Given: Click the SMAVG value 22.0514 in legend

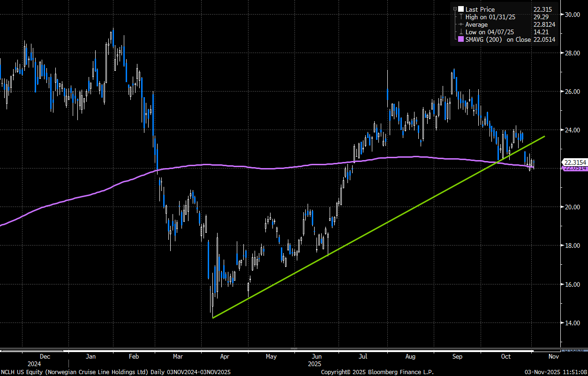Looking at the screenshot, I should tap(544, 40).
